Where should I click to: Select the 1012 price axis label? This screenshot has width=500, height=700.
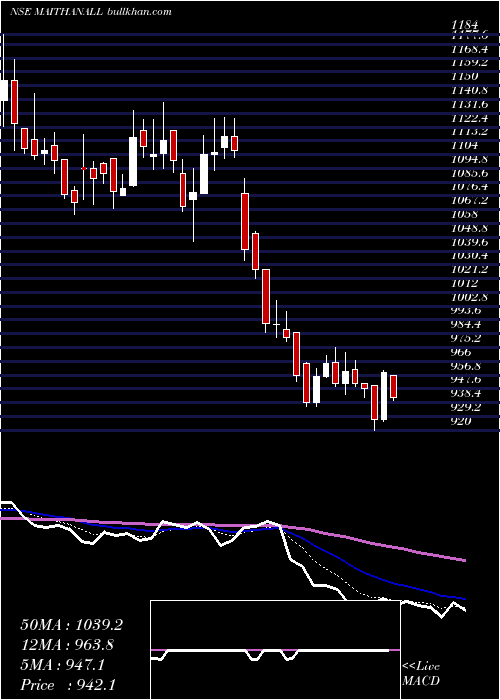[x=464, y=283]
